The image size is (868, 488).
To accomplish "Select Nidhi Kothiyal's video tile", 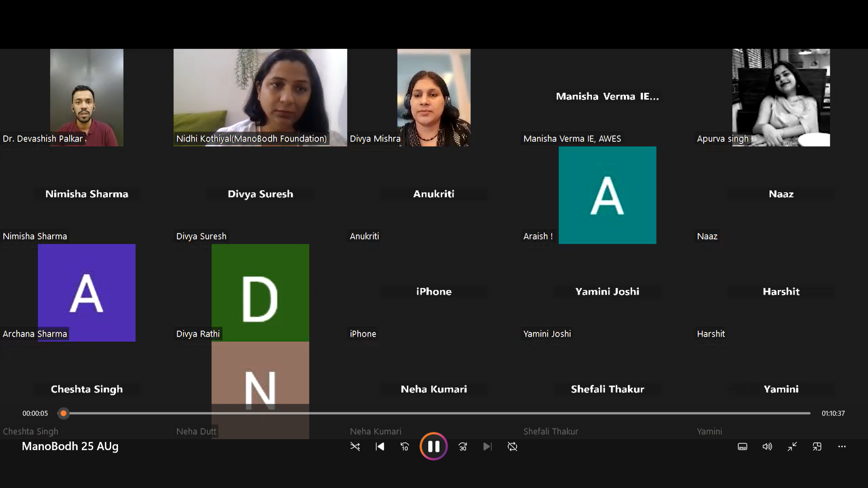I will coord(260,98).
